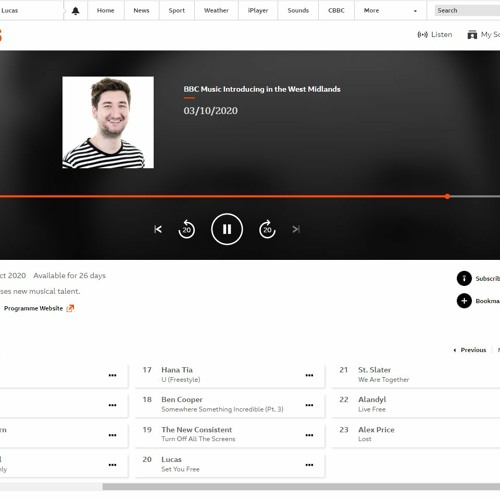The width and height of the screenshot is (500, 500).
Task: Select track 22 Alandyl
Action: [416, 405]
